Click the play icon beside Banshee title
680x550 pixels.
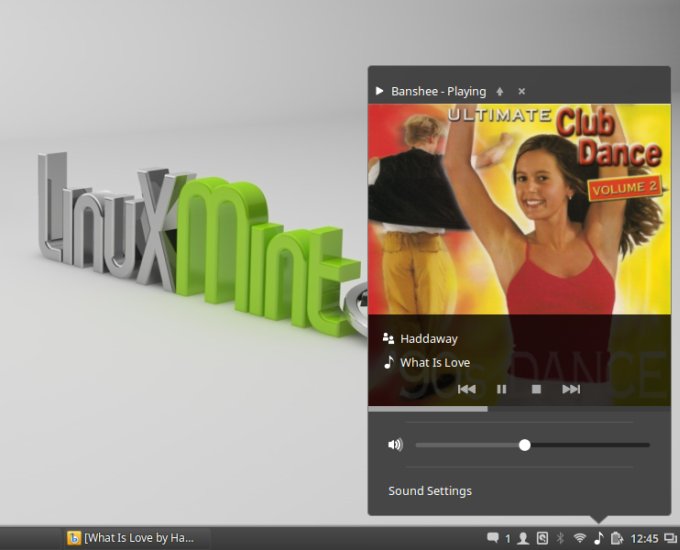[x=379, y=91]
